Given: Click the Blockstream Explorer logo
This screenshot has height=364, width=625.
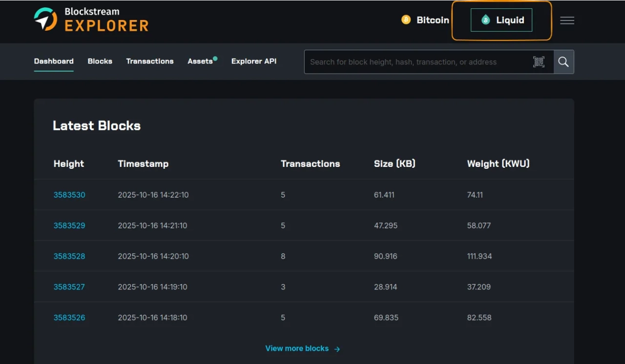Looking at the screenshot, I should pyautogui.click(x=91, y=20).
